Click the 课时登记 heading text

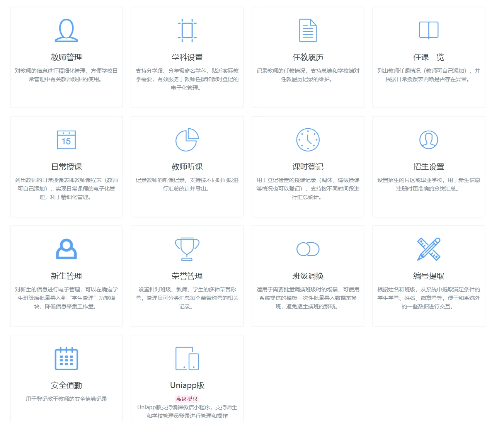[x=308, y=167]
